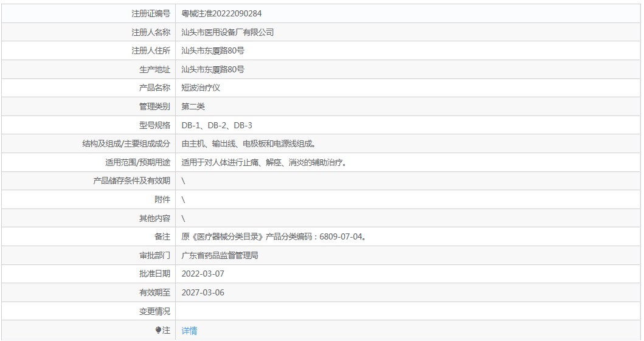
Task: Click the structure composition description text
Action: pyautogui.click(x=248, y=144)
